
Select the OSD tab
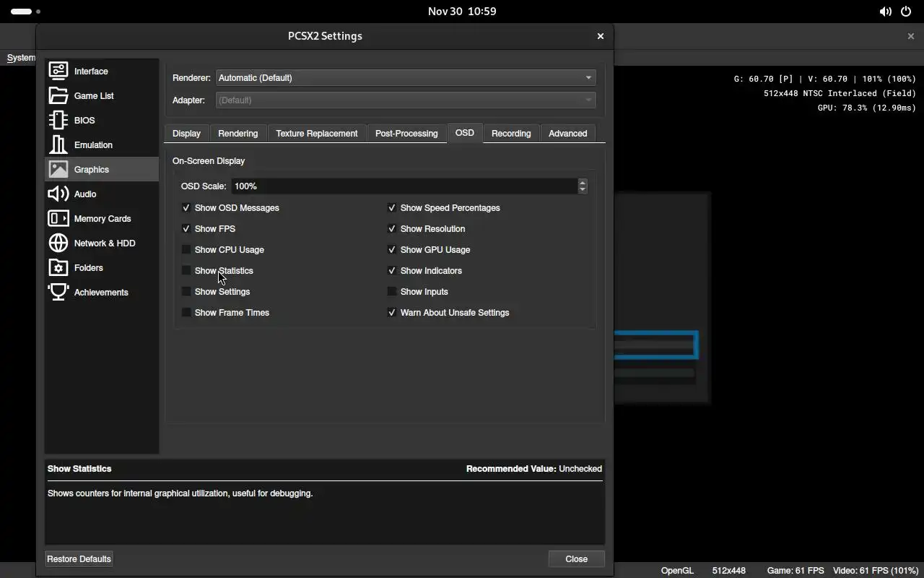click(x=465, y=132)
